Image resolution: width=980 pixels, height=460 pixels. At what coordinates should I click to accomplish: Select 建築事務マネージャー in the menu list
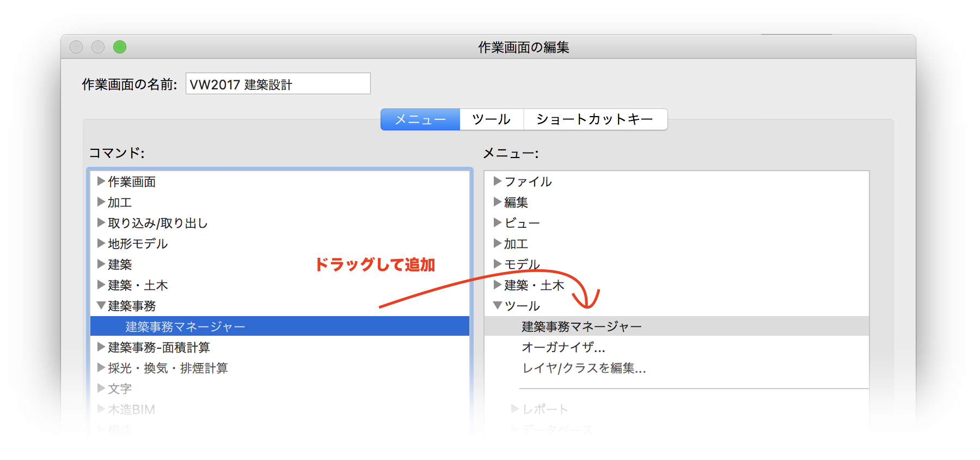tap(677, 326)
